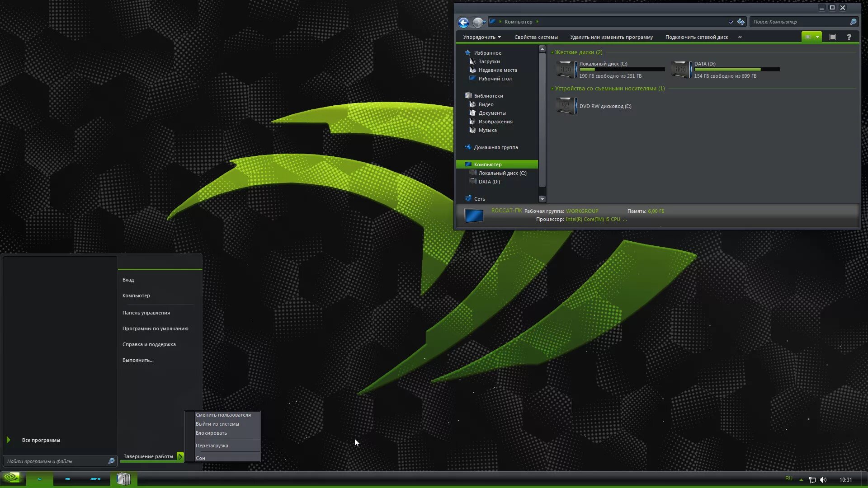
Task: Open Панель управления from Start menu
Action: point(146,313)
